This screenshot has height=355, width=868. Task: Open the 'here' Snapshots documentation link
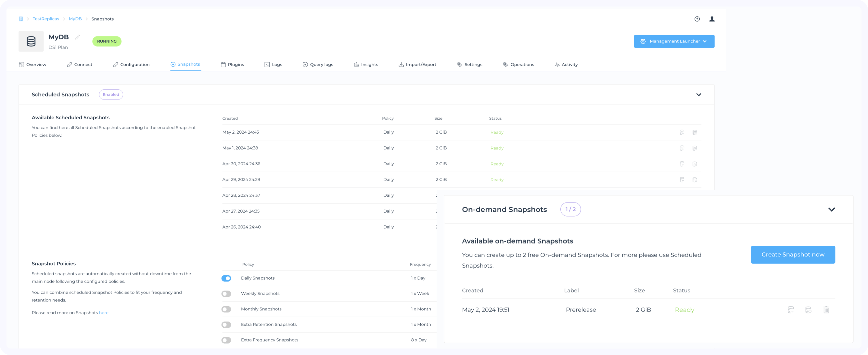(x=103, y=312)
